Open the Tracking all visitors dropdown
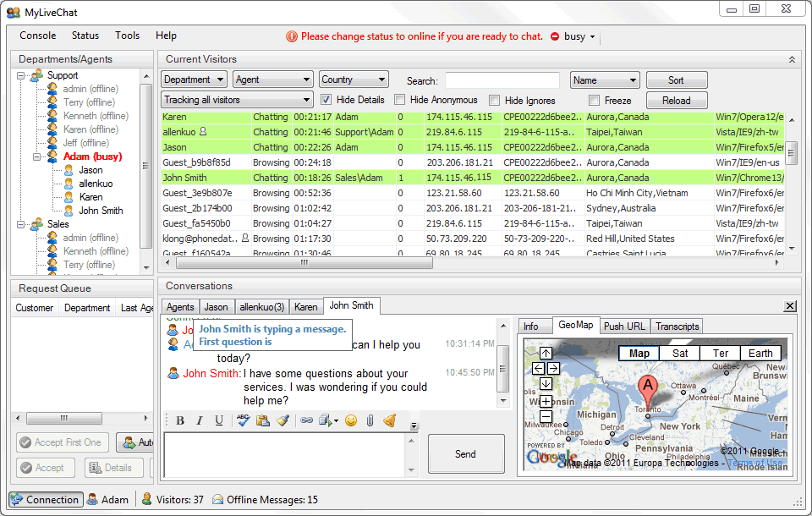 238,100
